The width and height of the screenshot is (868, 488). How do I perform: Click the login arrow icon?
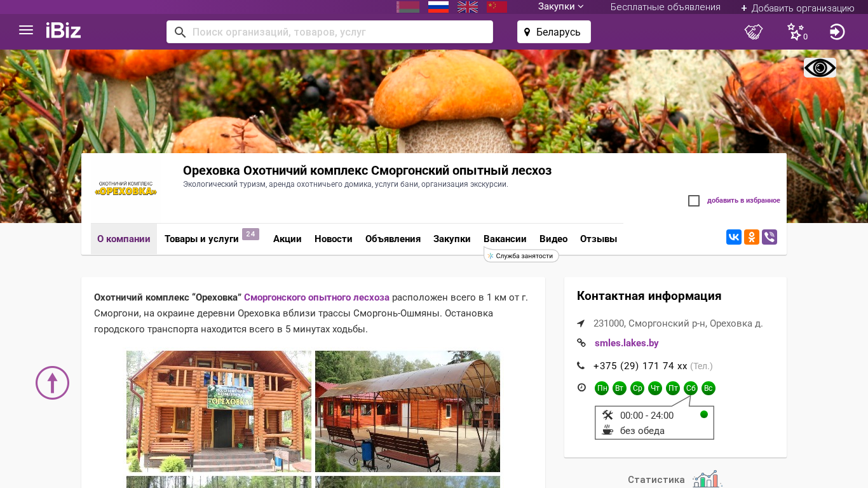point(837,32)
